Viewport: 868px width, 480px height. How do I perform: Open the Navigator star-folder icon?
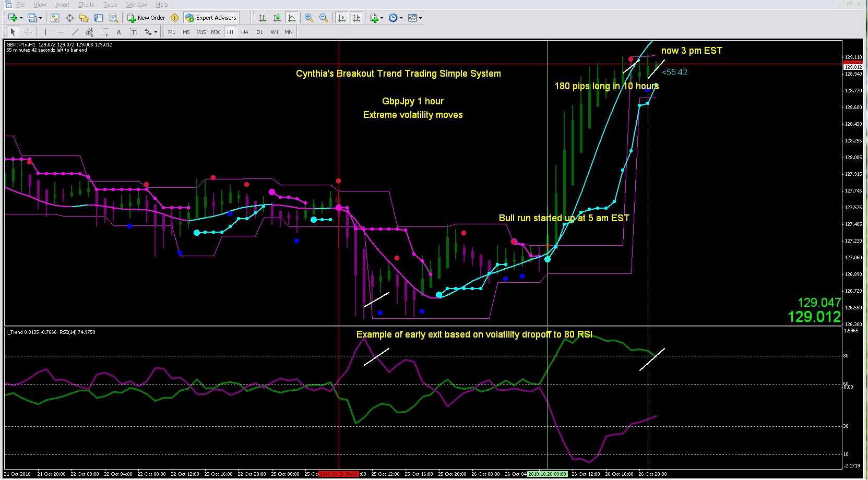click(84, 18)
